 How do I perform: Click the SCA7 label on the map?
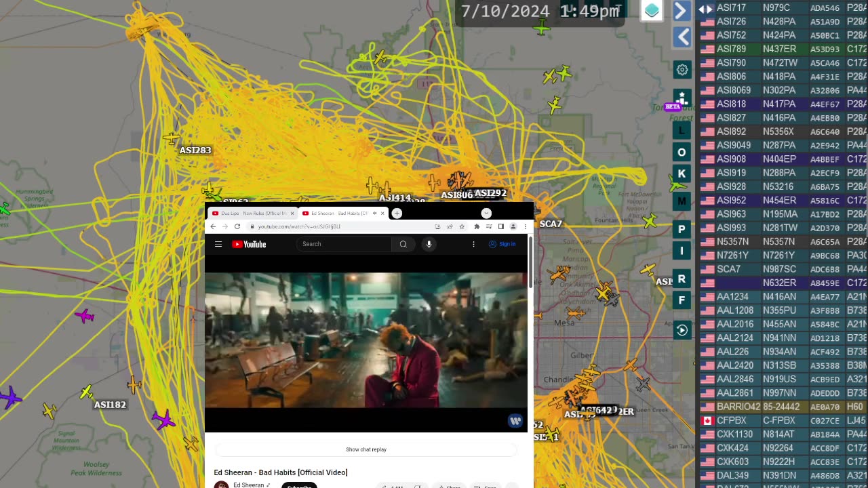551,224
